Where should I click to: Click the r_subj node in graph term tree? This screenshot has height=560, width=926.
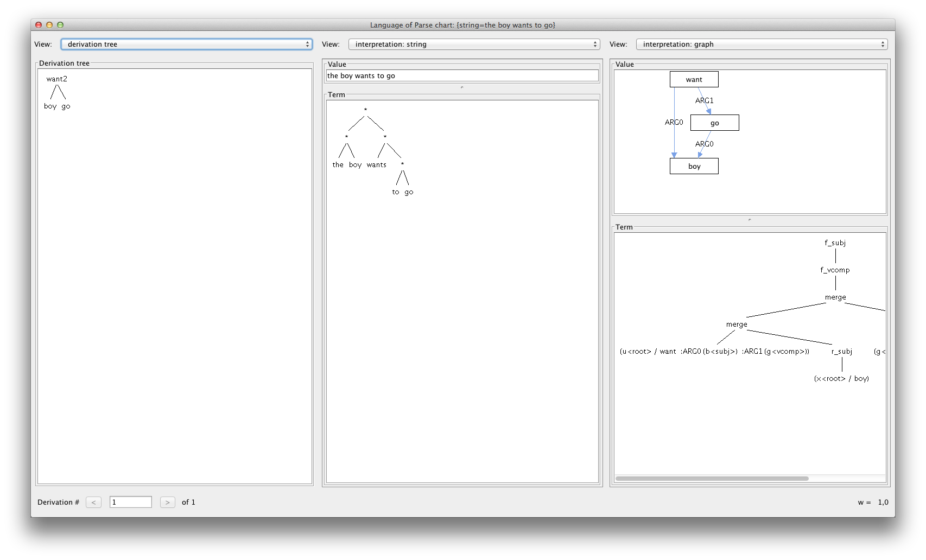click(x=841, y=351)
